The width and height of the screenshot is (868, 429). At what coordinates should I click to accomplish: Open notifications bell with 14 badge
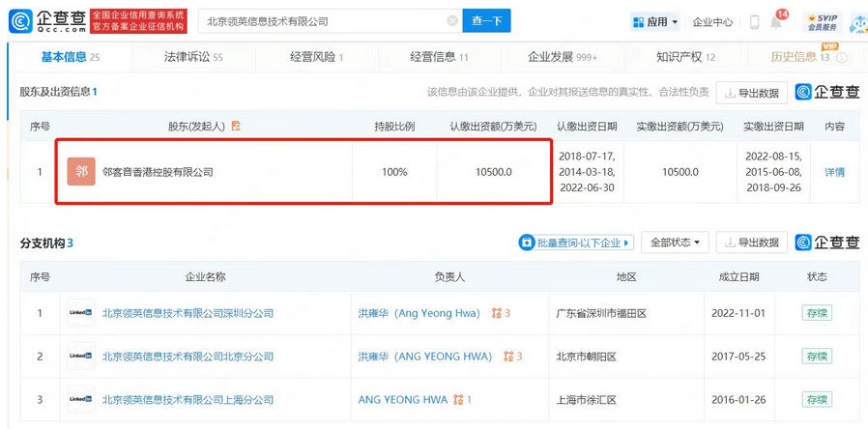(x=778, y=20)
